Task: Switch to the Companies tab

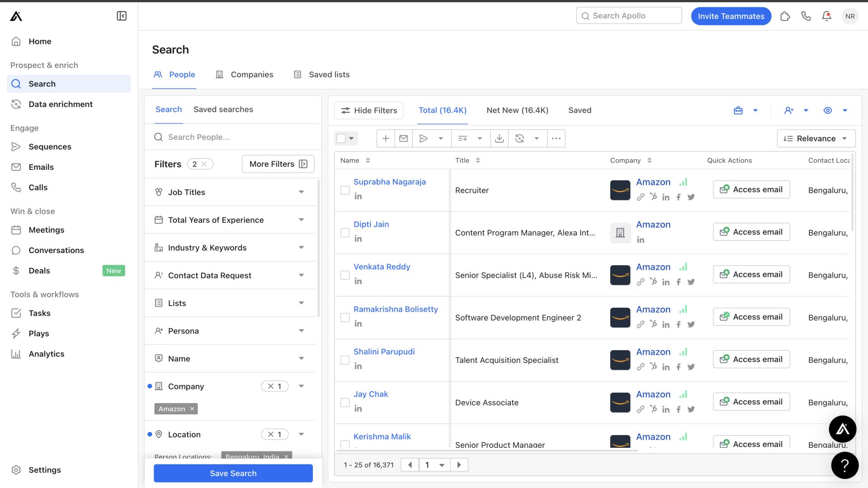Action: coord(245,75)
